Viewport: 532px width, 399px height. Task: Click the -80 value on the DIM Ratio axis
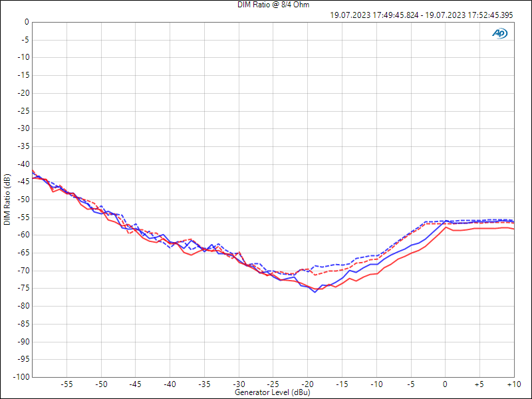click(23, 306)
